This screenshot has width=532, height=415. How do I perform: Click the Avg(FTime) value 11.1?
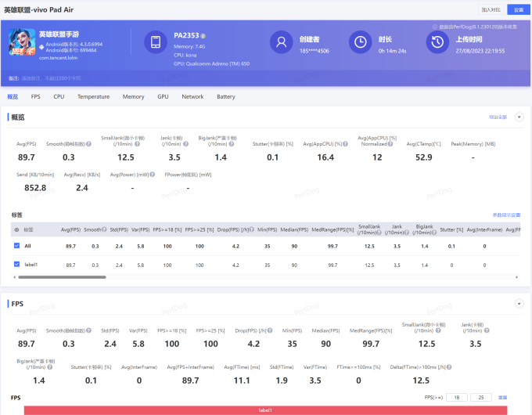click(242, 381)
